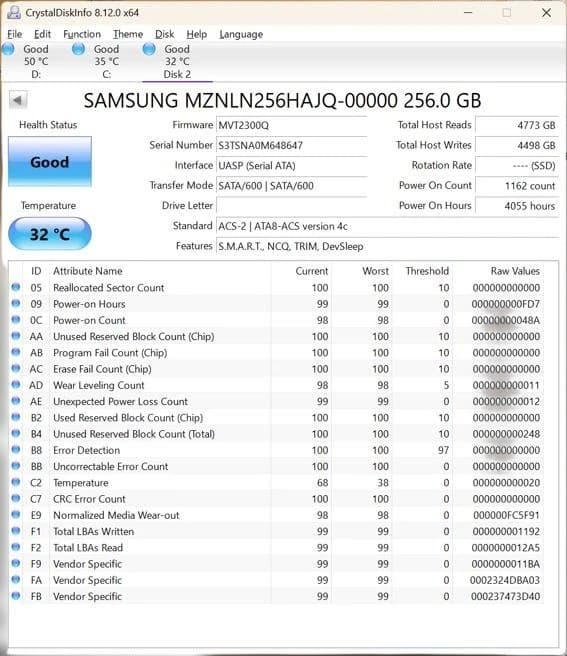Click status icon for Total LBAs Read
The height and width of the screenshot is (656, 567).
pos(15,547)
